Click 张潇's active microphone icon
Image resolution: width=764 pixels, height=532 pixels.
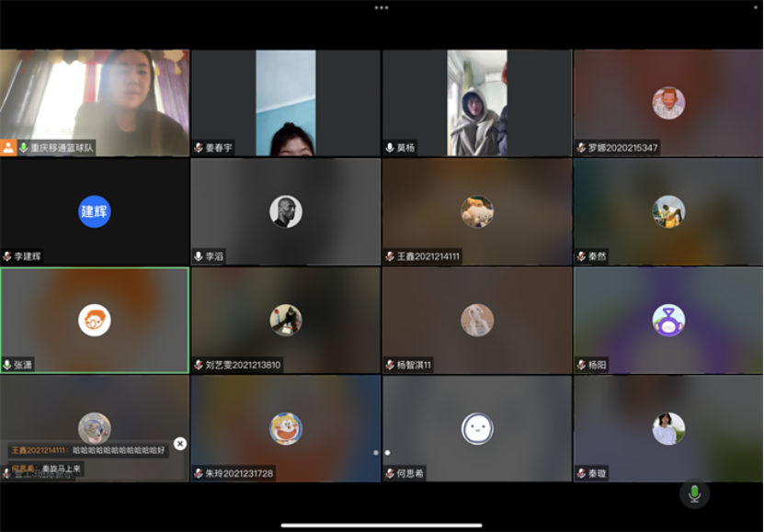(7, 365)
